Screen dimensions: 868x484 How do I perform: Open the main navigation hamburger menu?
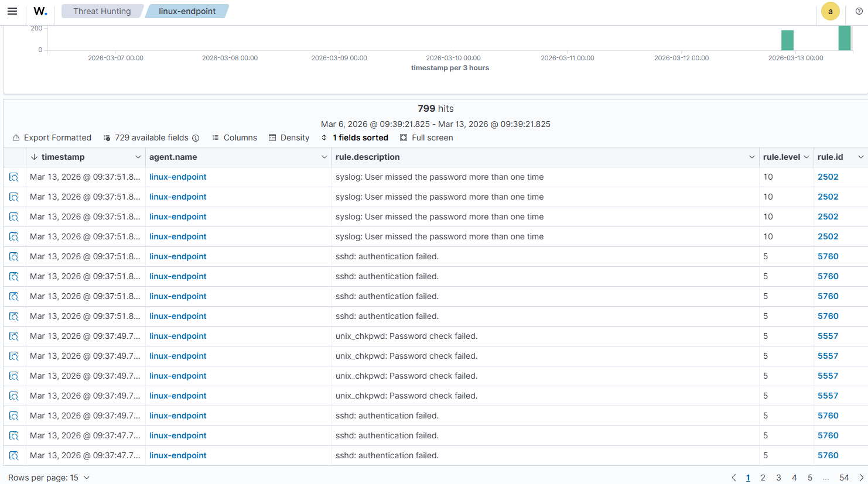tap(12, 11)
